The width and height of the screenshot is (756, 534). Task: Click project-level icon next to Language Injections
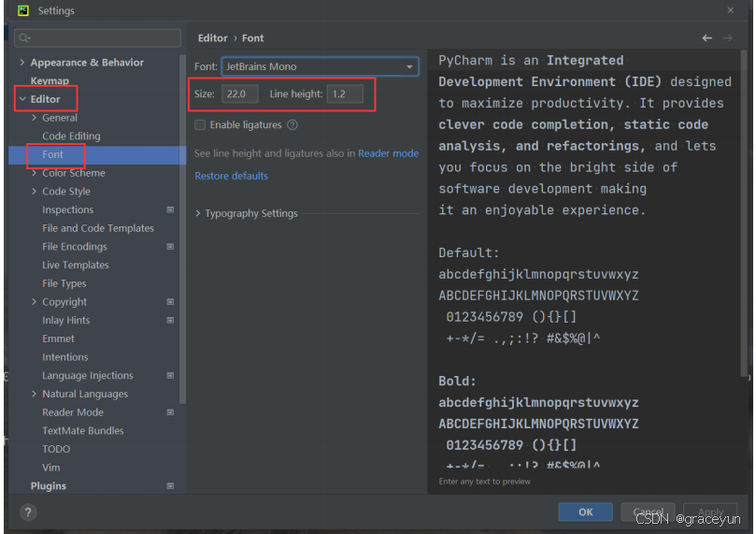170,375
